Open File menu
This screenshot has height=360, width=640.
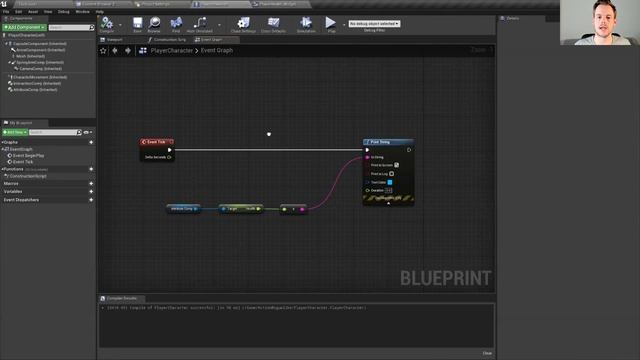pyautogui.click(x=6, y=12)
